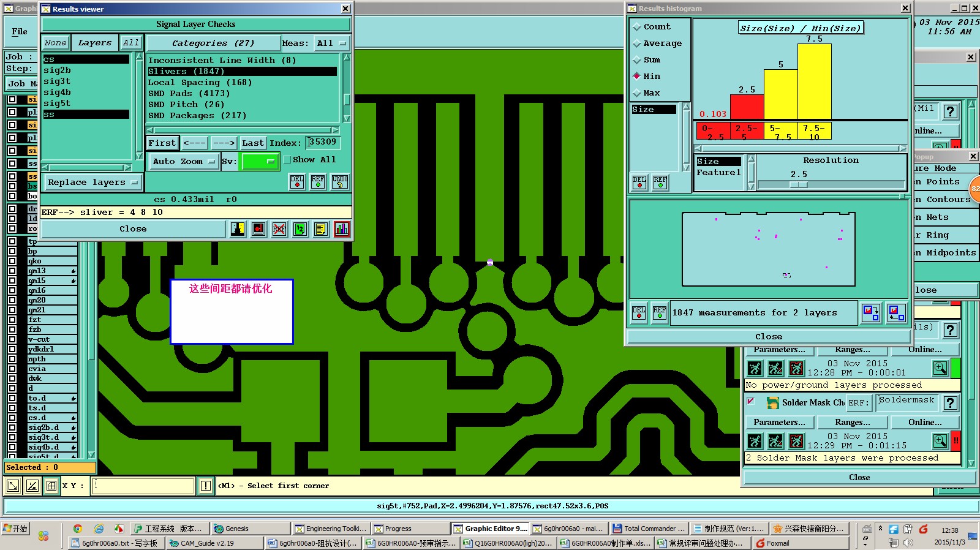Click first selection-transfer icon in histogram footer
The height and width of the screenshot is (550, 980).
(870, 313)
